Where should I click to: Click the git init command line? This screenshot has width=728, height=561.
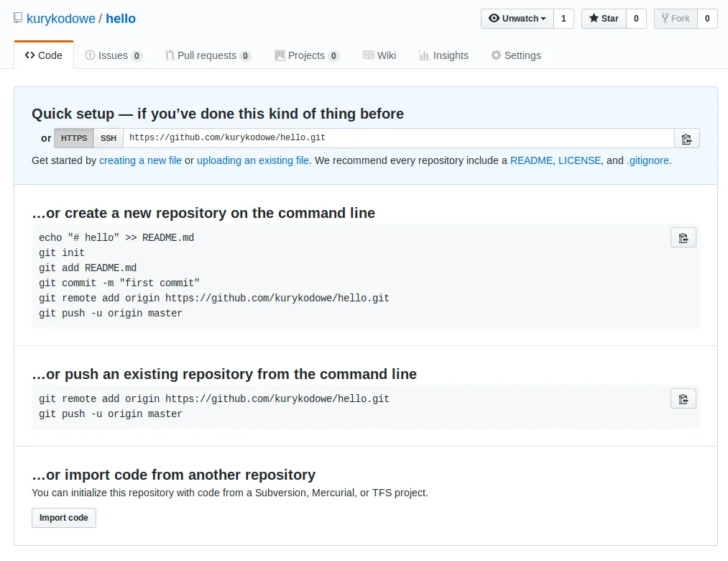pyautogui.click(x=62, y=253)
